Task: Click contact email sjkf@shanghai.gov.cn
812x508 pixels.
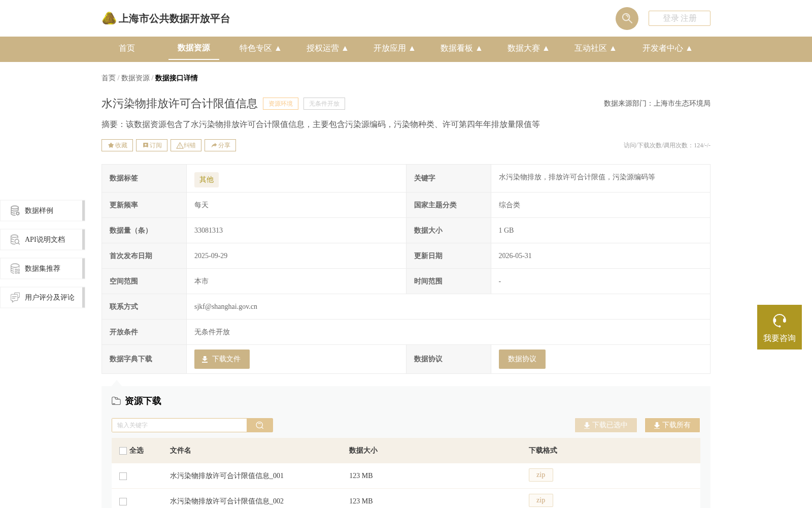Action: [226, 307]
